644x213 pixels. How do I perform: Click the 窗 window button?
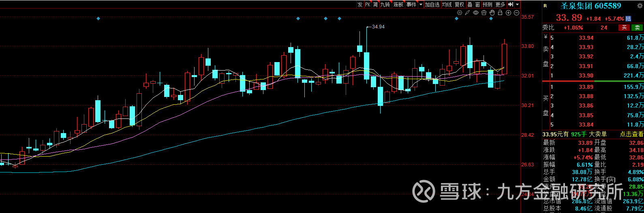pyautogui.click(x=477, y=4)
